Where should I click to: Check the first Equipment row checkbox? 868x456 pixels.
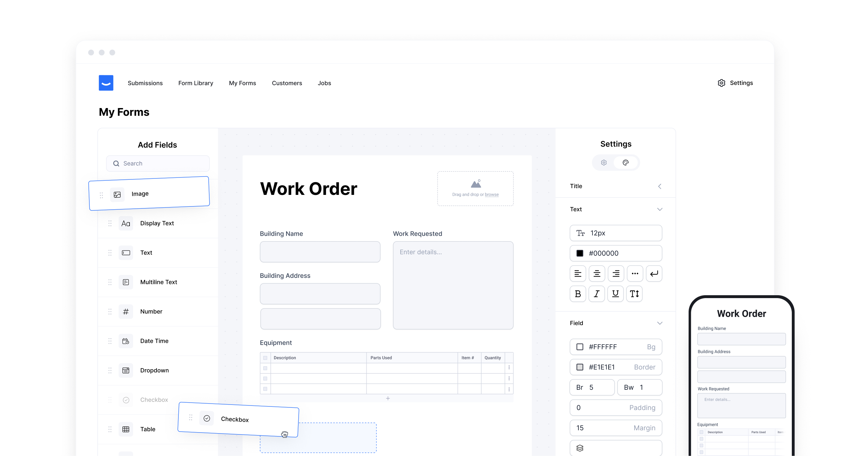click(265, 368)
